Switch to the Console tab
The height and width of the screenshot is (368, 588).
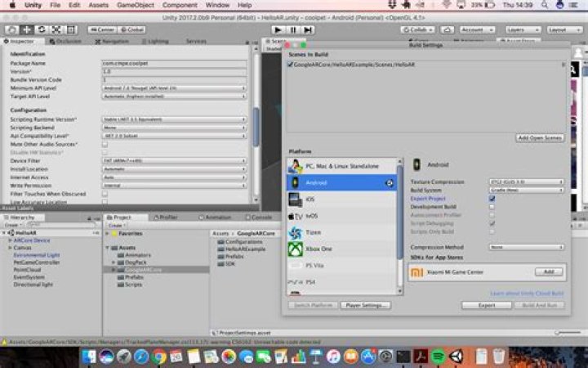tap(261, 217)
